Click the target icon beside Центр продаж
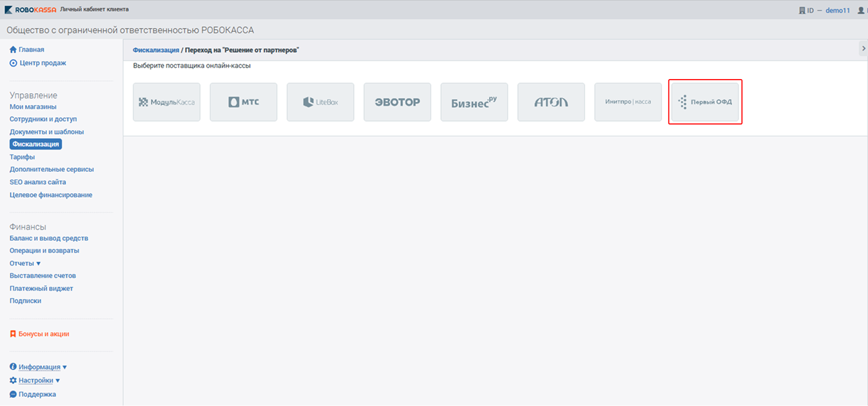This screenshot has height=406, width=868. (13, 63)
